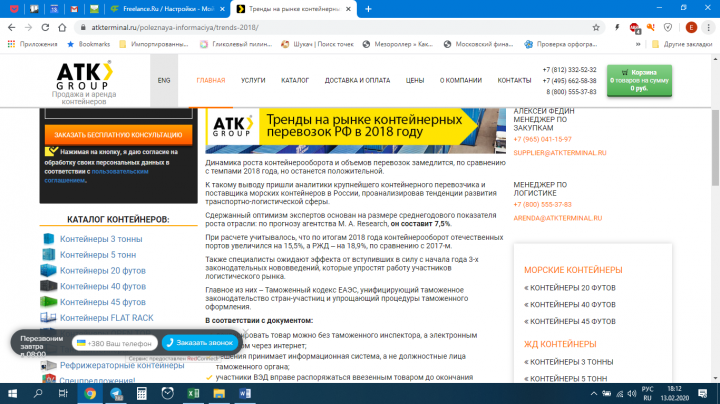
Task: Open Windows notification center
Action: click(702, 393)
